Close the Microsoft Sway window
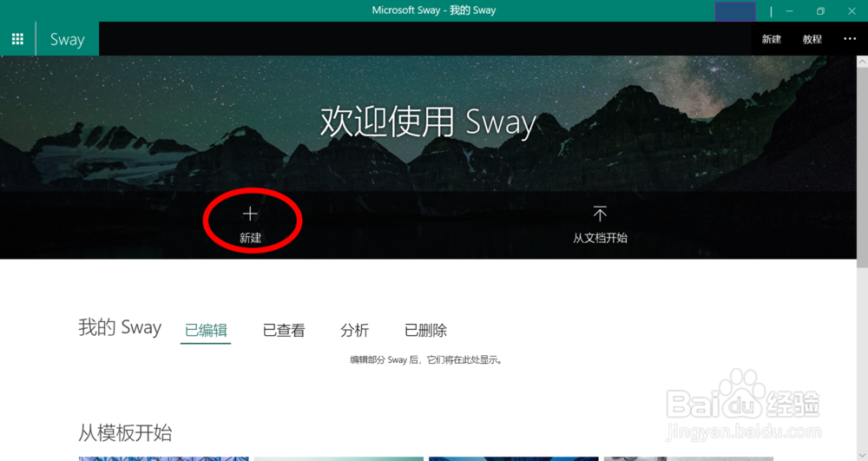Image resolution: width=868 pixels, height=461 pixels. (852, 11)
